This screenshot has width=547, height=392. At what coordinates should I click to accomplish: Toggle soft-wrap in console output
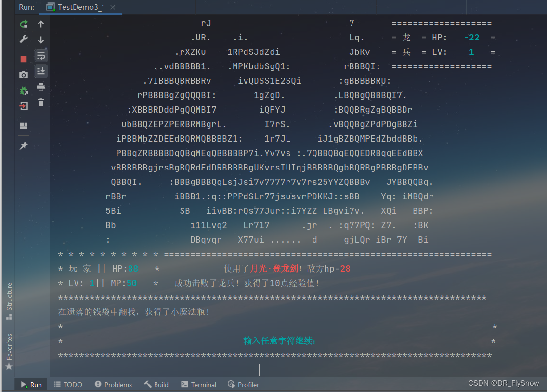tap(41, 55)
